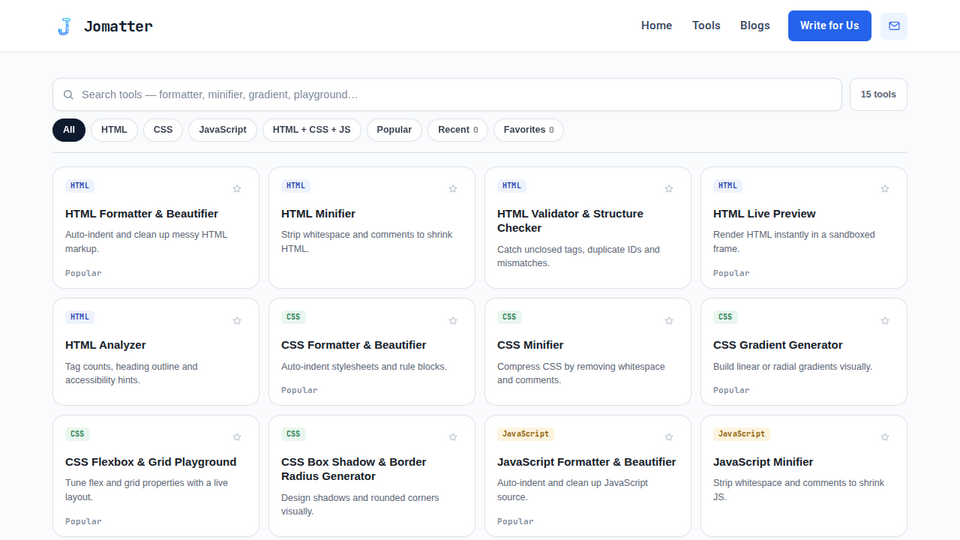Favorite JavaScript Formatter & Beautifier
Screen dimensions: 960x540
[x=669, y=437]
